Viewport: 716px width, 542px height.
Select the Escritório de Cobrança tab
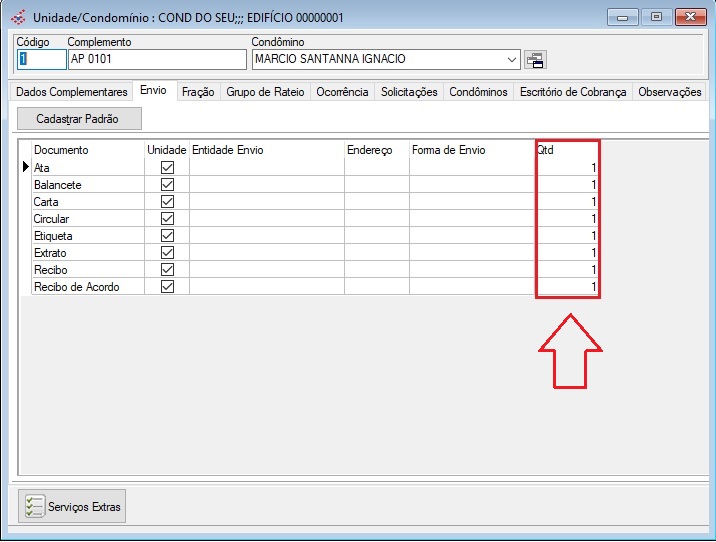(x=573, y=92)
